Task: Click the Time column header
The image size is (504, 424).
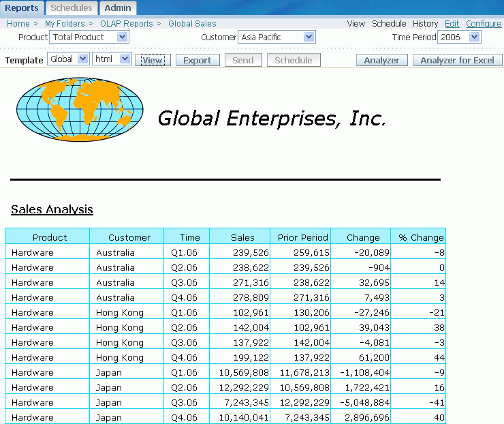Action: click(x=187, y=237)
